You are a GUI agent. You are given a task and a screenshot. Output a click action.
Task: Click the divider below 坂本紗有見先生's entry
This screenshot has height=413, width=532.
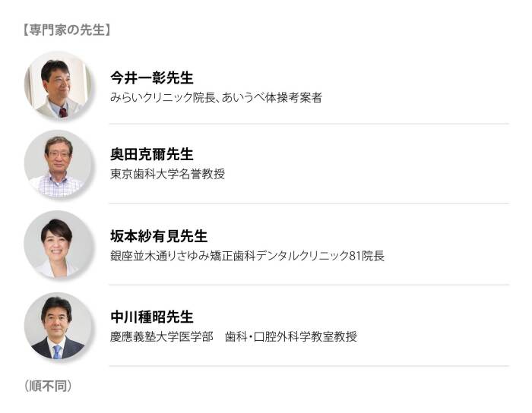pyautogui.click(x=309, y=285)
